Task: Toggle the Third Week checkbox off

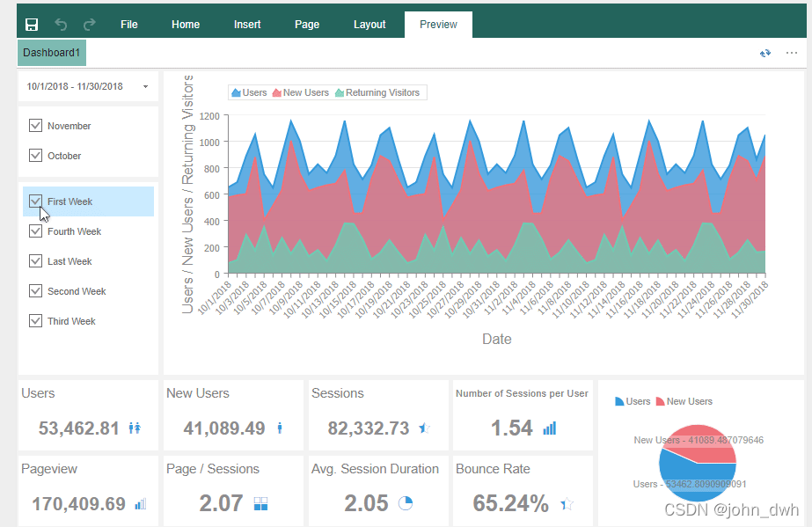Action: pyautogui.click(x=35, y=320)
